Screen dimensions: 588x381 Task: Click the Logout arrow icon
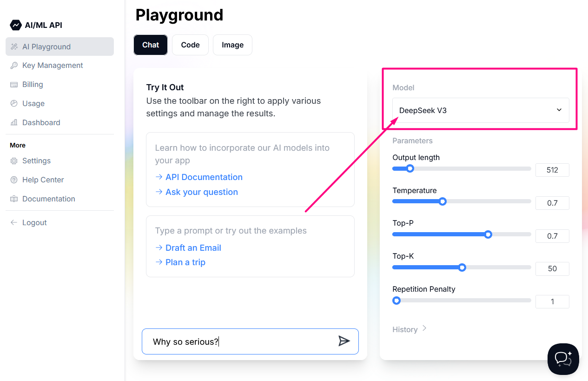coord(14,223)
